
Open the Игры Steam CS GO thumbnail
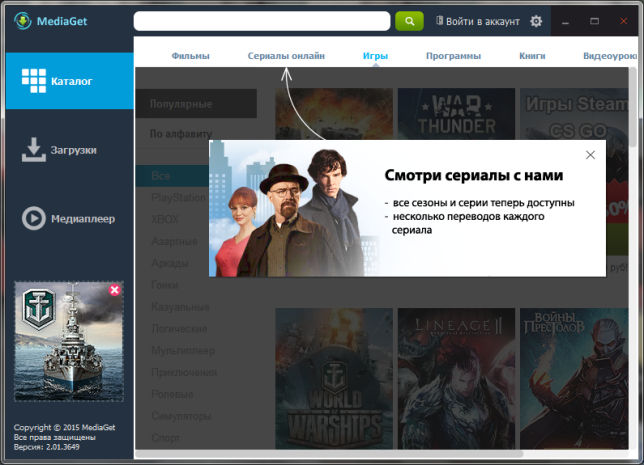coord(574,114)
